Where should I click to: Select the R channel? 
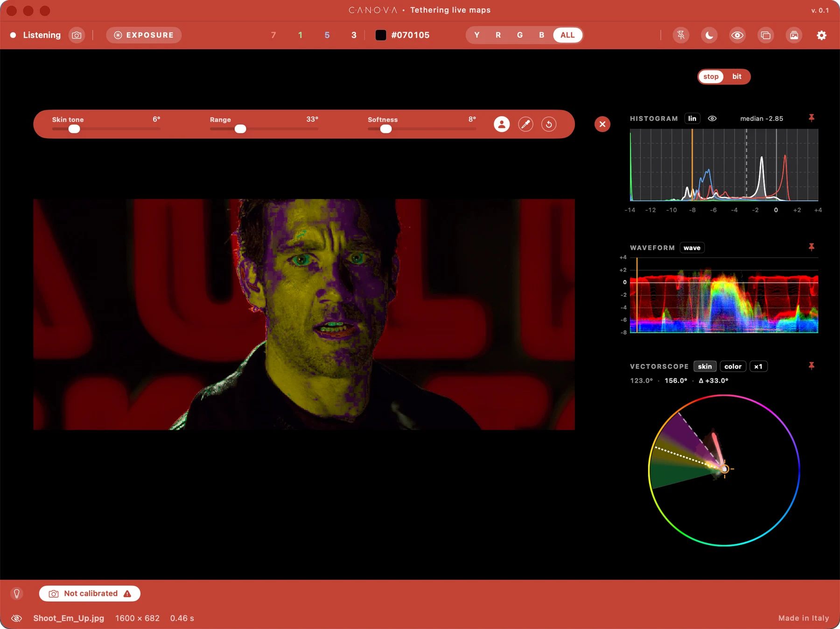[498, 35]
